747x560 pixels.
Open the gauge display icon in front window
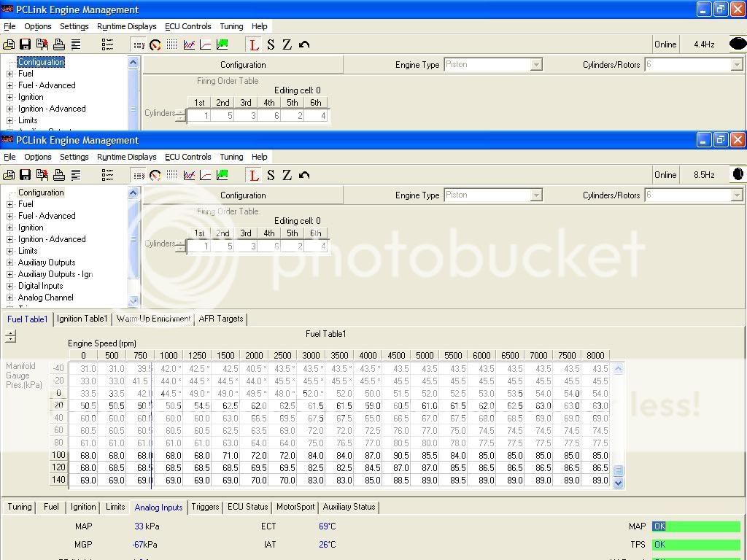tap(155, 175)
